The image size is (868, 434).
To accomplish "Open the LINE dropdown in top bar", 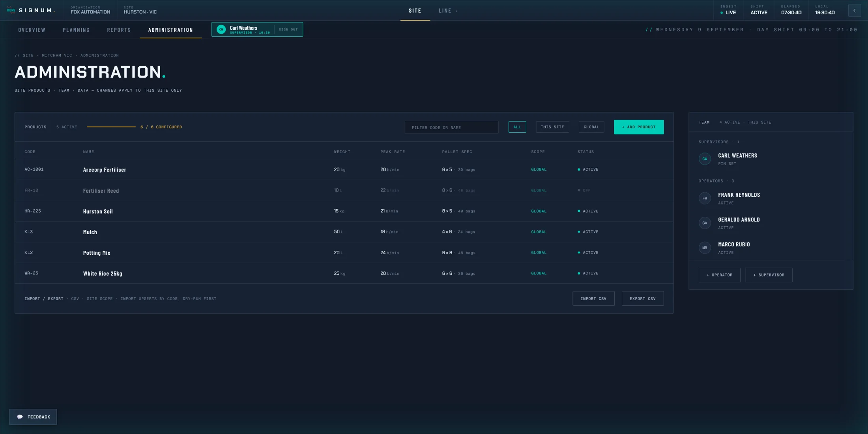I will (448, 11).
